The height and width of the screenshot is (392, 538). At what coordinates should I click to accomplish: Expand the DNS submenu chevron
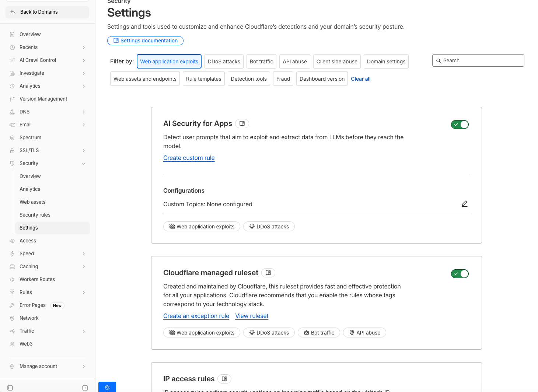(x=84, y=112)
